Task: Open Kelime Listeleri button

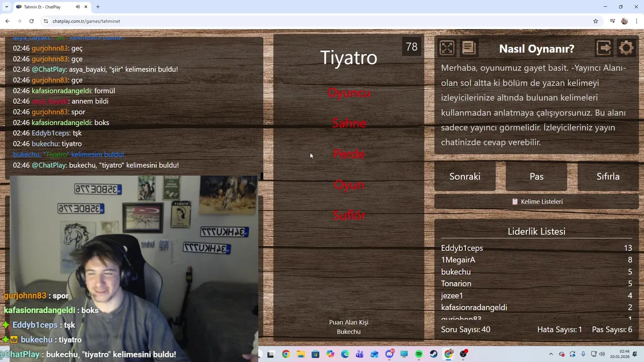Action: (x=536, y=202)
